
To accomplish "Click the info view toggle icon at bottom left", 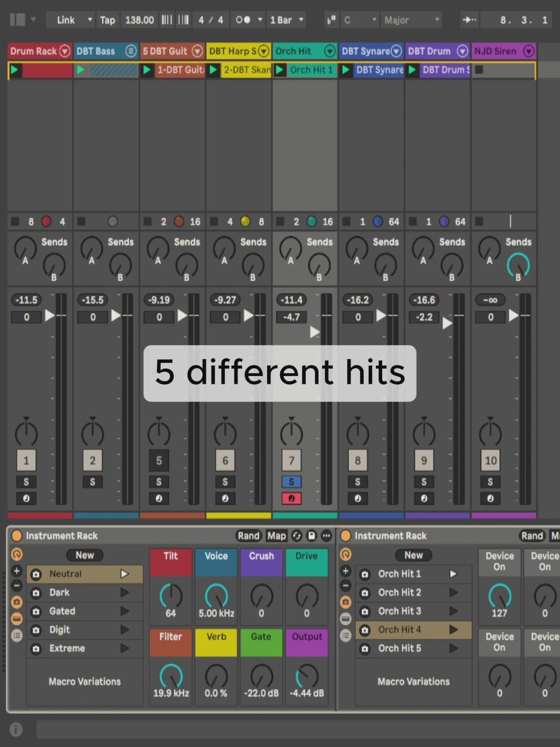I will [x=16, y=729].
